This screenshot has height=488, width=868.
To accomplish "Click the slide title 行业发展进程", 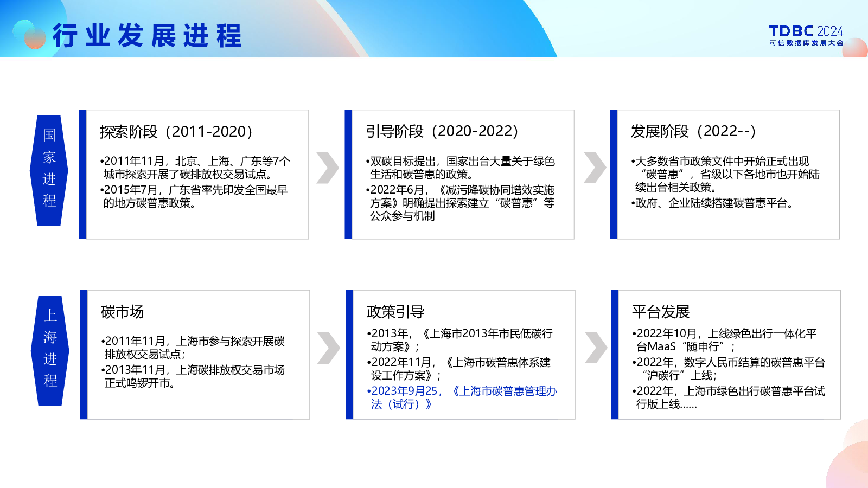I will pyautogui.click(x=147, y=36).
